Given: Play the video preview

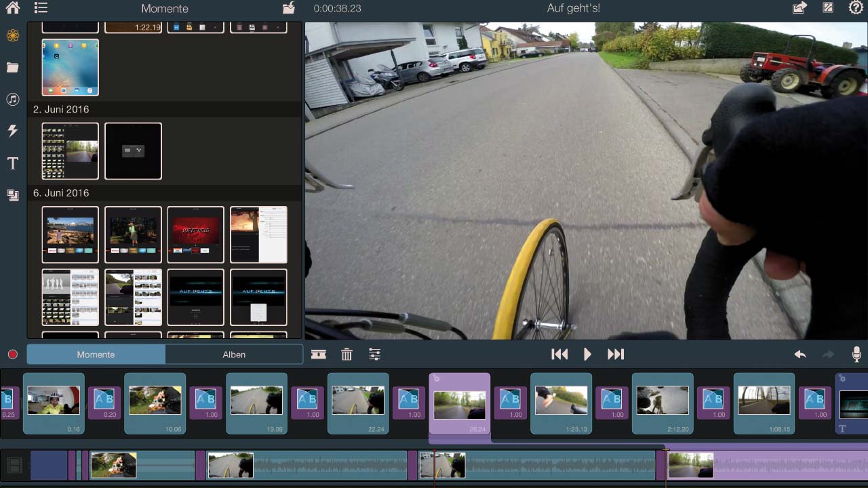Looking at the screenshot, I should (x=587, y=354).
